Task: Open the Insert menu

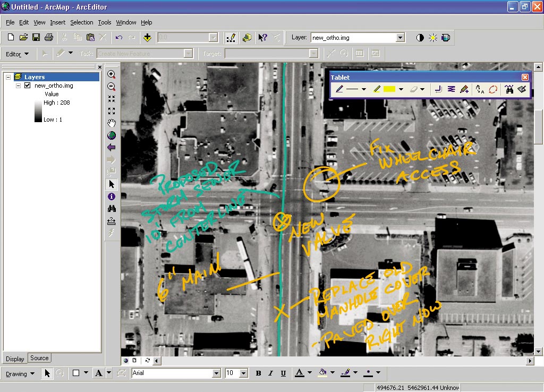Action: click(x=57, y=22)
